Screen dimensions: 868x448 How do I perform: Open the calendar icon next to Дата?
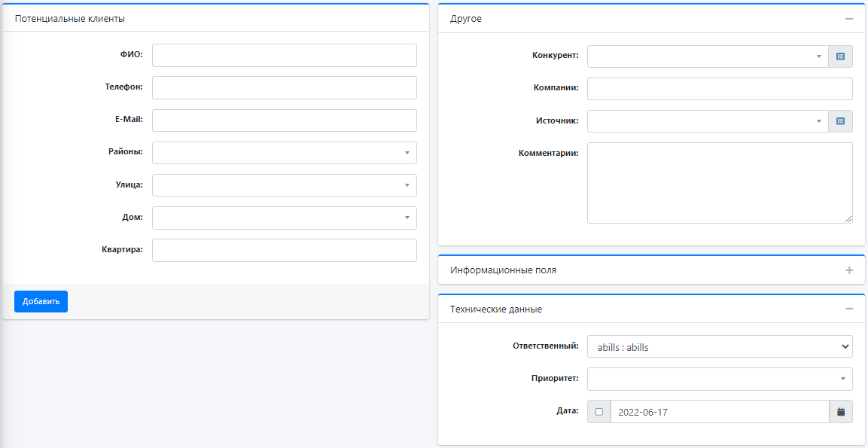(841, 412)
